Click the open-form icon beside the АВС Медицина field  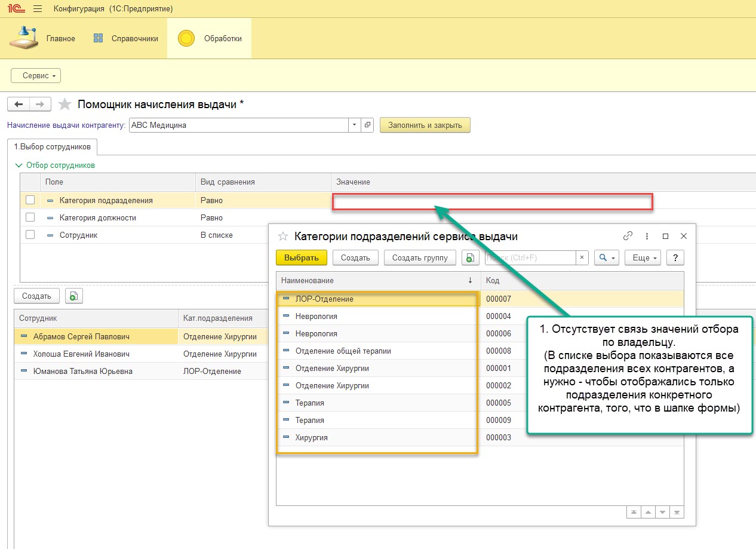pyautogui.click(x=368, y=125)
